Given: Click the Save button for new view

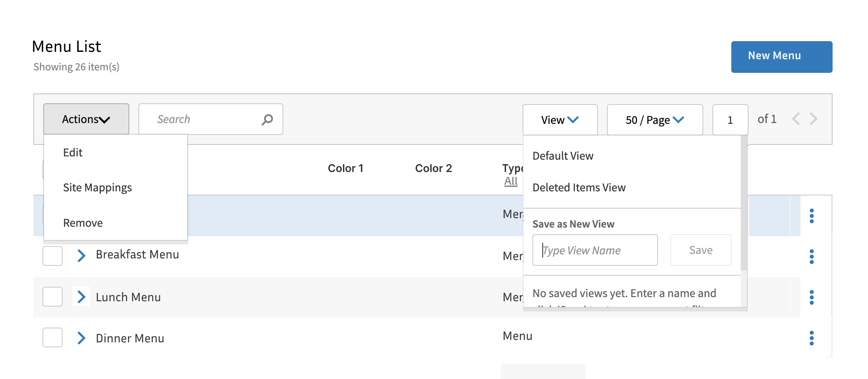Looking at the screenshot, I should (700, 250).
